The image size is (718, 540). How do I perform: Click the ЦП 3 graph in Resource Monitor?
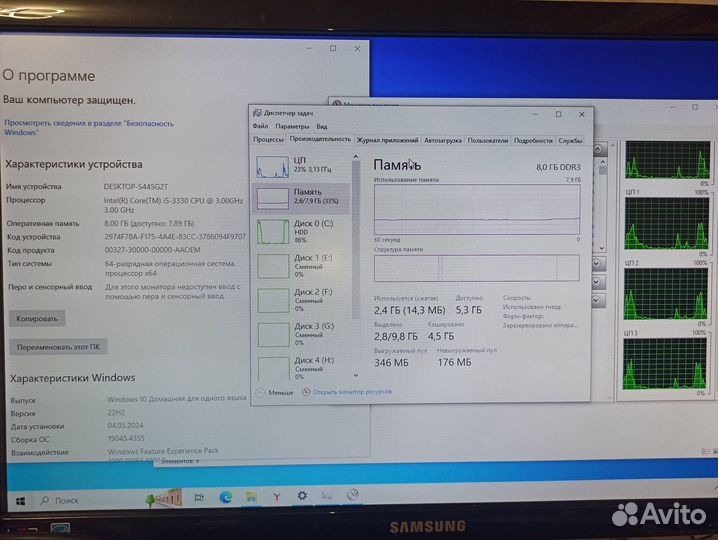tap(664, 364)
